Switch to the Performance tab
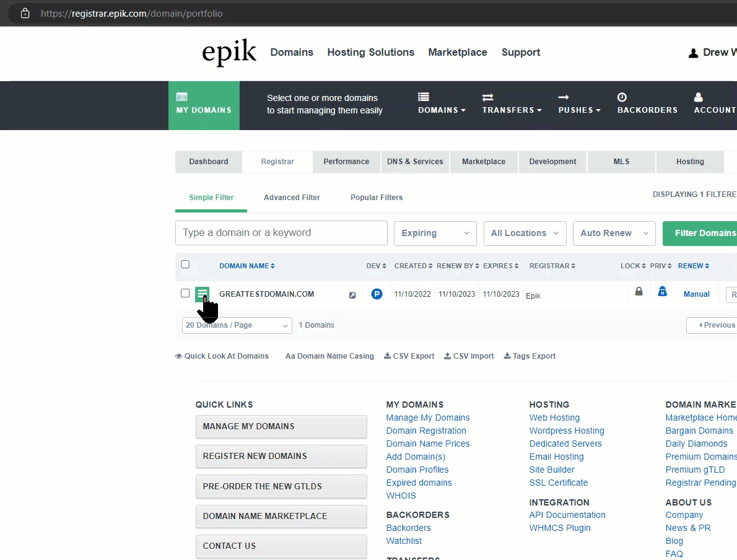The image size is (737, 560). point(346,162)
